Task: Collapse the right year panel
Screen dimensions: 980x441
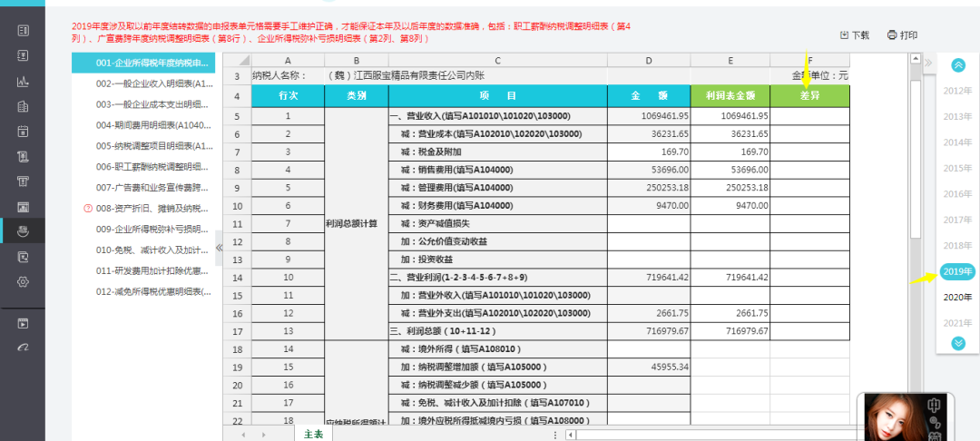Action: tap(927, 63)
